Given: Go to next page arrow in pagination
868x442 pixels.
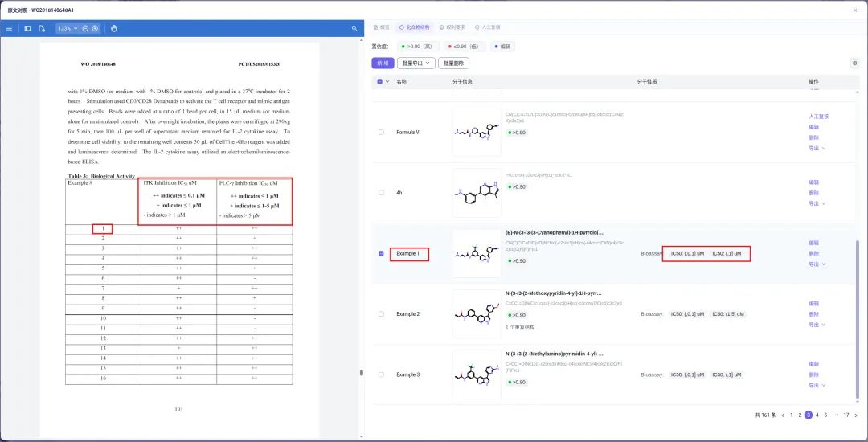Looking at the screenshot, I should (x=856, y=415).
